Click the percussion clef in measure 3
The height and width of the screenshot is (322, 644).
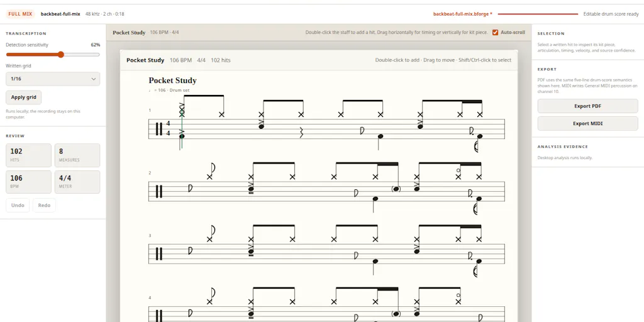pyautogui.click(x=159, y=254)
